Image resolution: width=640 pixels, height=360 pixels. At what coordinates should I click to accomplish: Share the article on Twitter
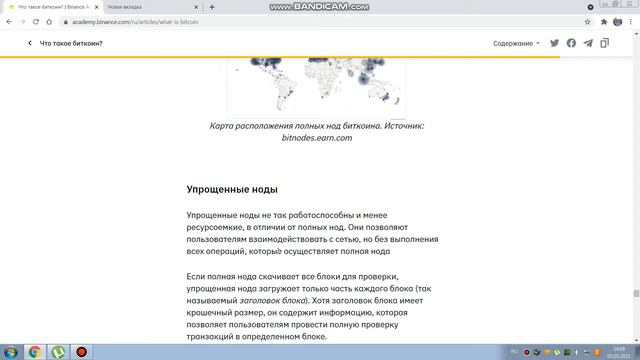pyautogui.click(x=554, y=43)
